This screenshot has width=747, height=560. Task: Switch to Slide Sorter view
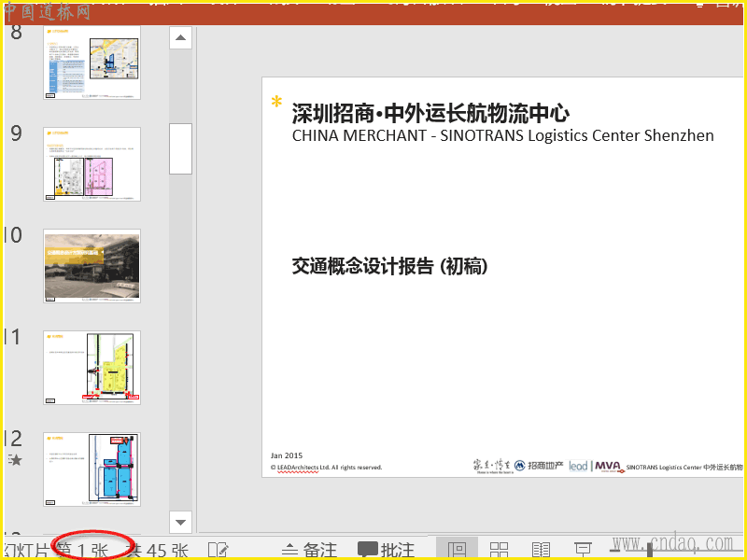499,550
